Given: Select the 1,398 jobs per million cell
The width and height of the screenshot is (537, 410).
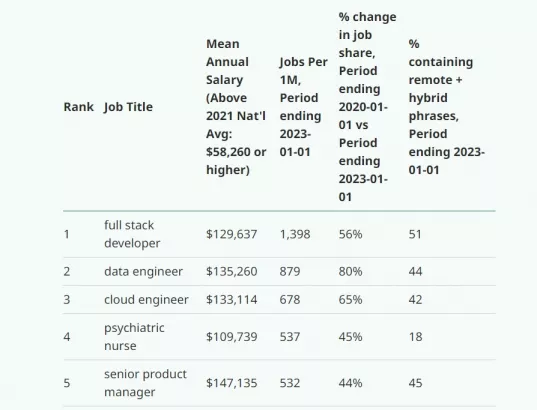Looking at the screenshot, I should point(295,234).
